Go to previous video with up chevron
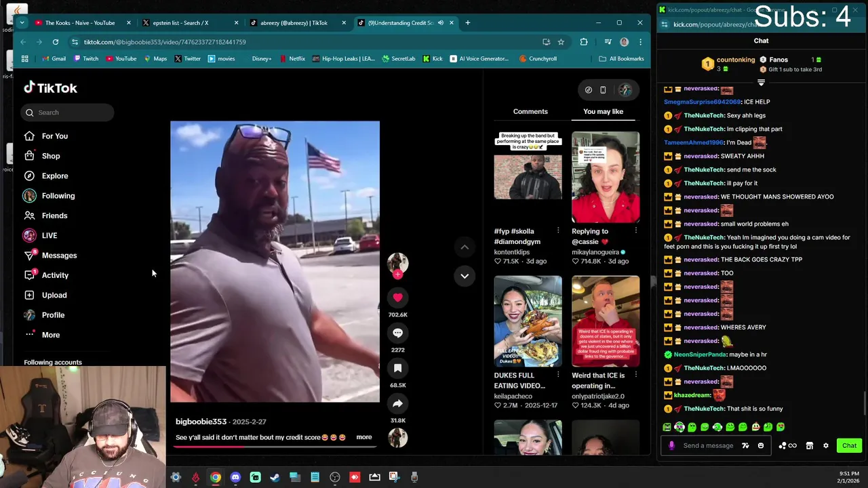Screen dimensions: 868x488 coord(465,247)
